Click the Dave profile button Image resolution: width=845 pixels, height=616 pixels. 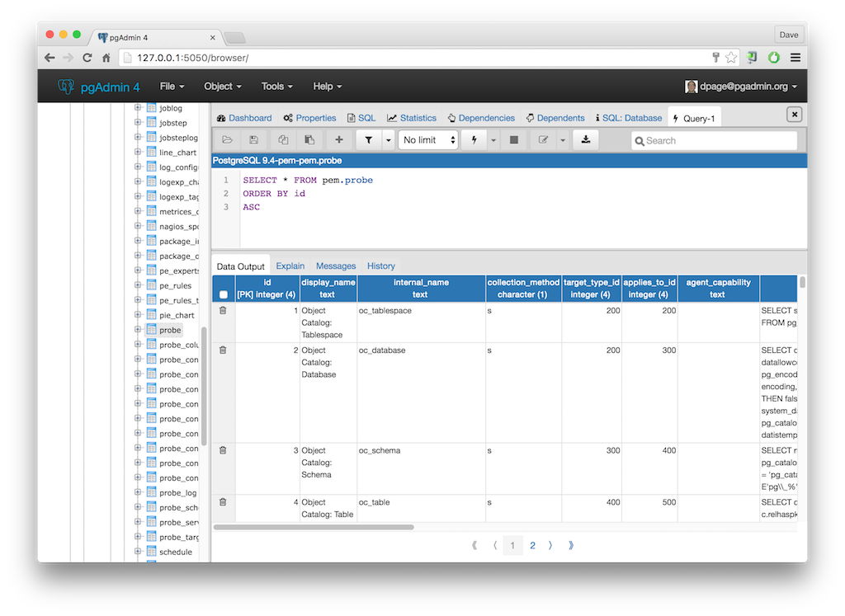coord(788,35)
